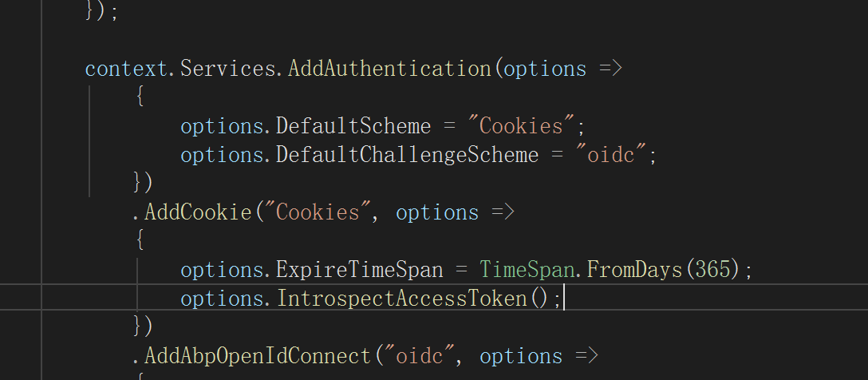Click the FromDays method
The width and height of the screenshot is (868, 380).
tap(634, 270)
